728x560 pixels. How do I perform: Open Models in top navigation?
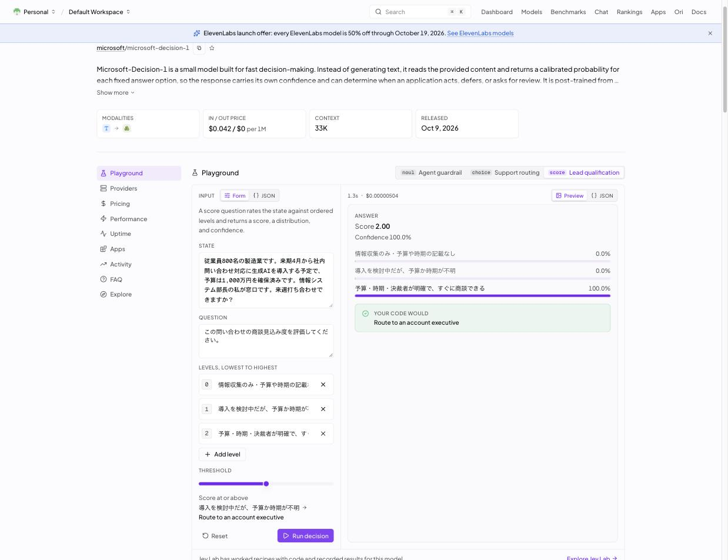532,12
